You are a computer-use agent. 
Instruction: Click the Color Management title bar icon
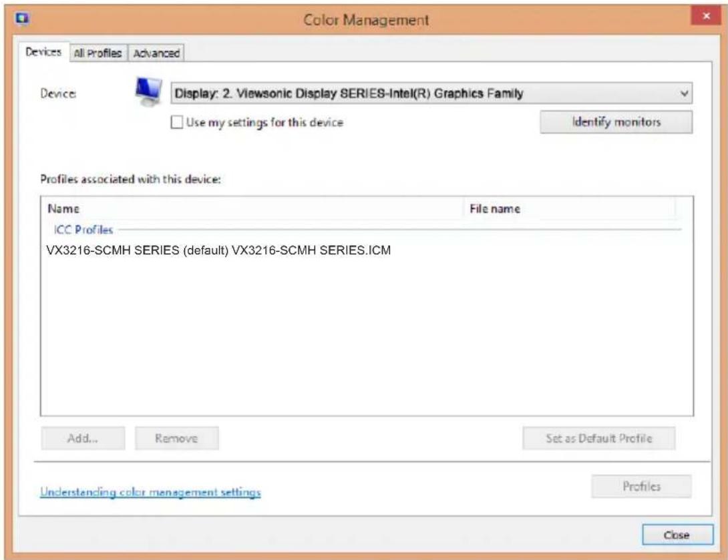point(22,19)
